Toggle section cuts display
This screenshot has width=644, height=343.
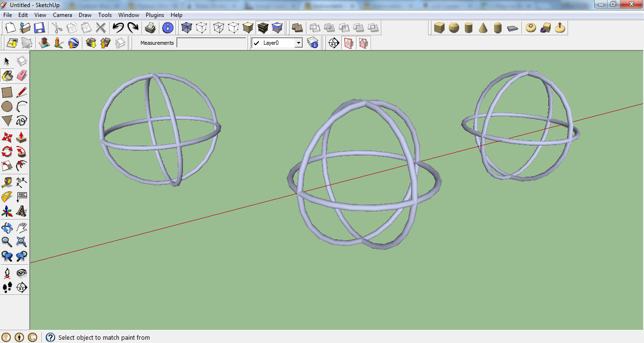[x=363, y=43]
